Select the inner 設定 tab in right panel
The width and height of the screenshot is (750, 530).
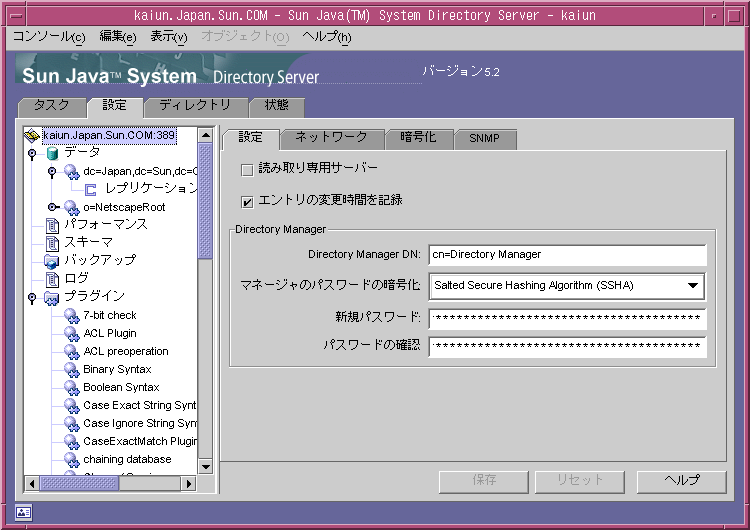[x=251, y=138]
